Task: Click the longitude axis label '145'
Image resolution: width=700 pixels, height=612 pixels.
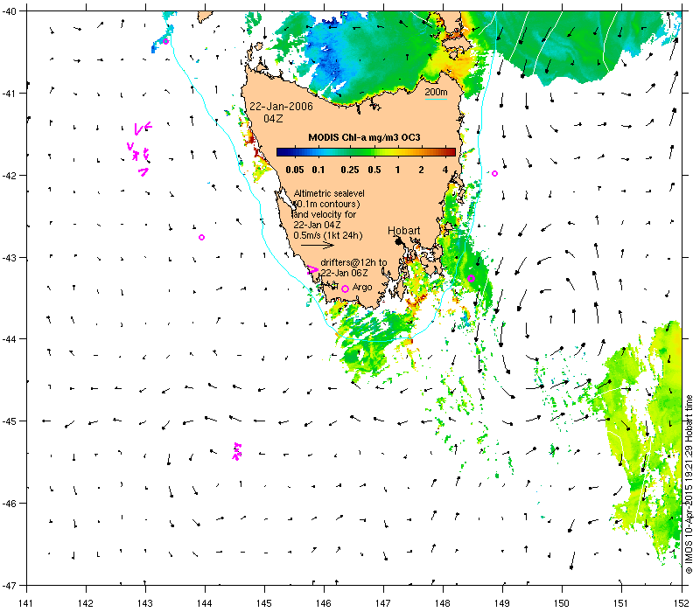Action: pos(264,603)
